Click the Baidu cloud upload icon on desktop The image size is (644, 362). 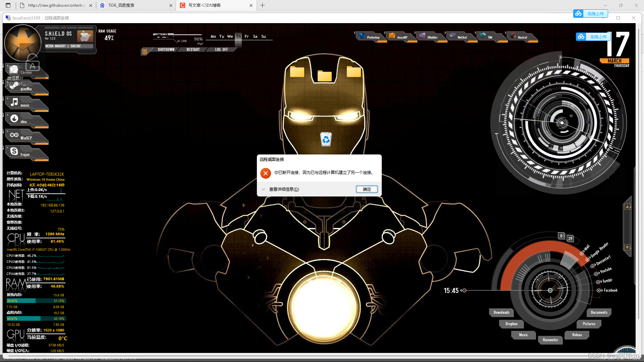coord(581,37)
